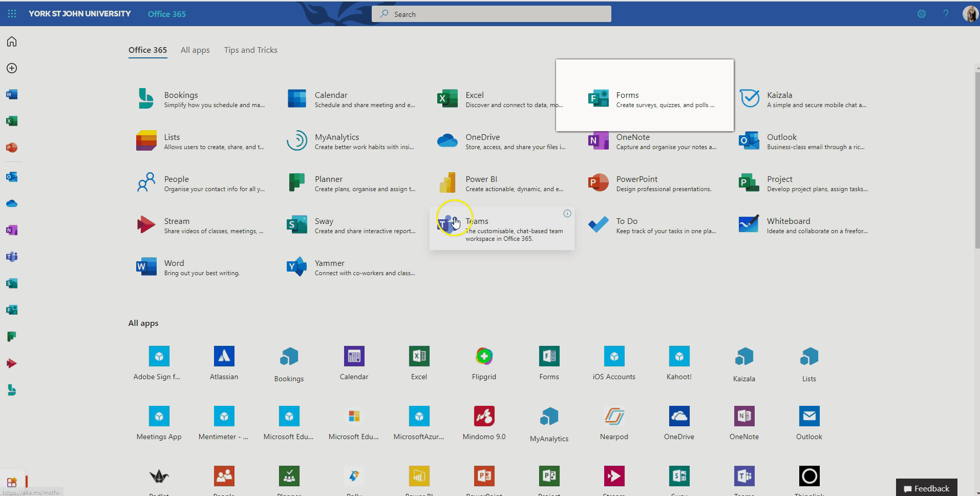
Task: Open the Forms app tile
Action: pos(645,99)
